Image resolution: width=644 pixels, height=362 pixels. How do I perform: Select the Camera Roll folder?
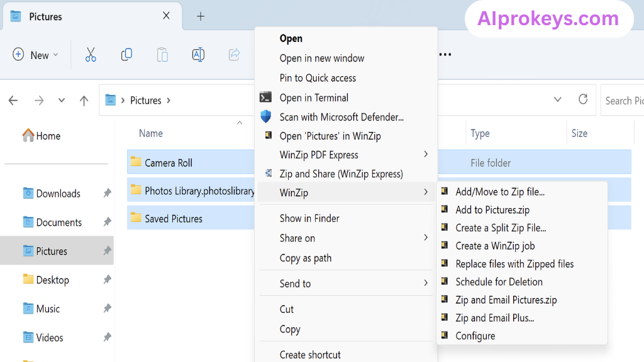(169, 163)
